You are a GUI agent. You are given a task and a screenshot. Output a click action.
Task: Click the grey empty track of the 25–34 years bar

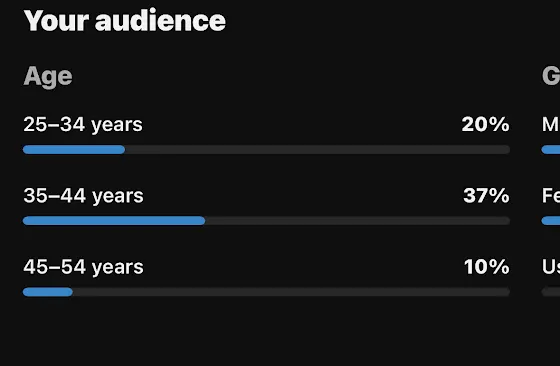pos(318,150)
